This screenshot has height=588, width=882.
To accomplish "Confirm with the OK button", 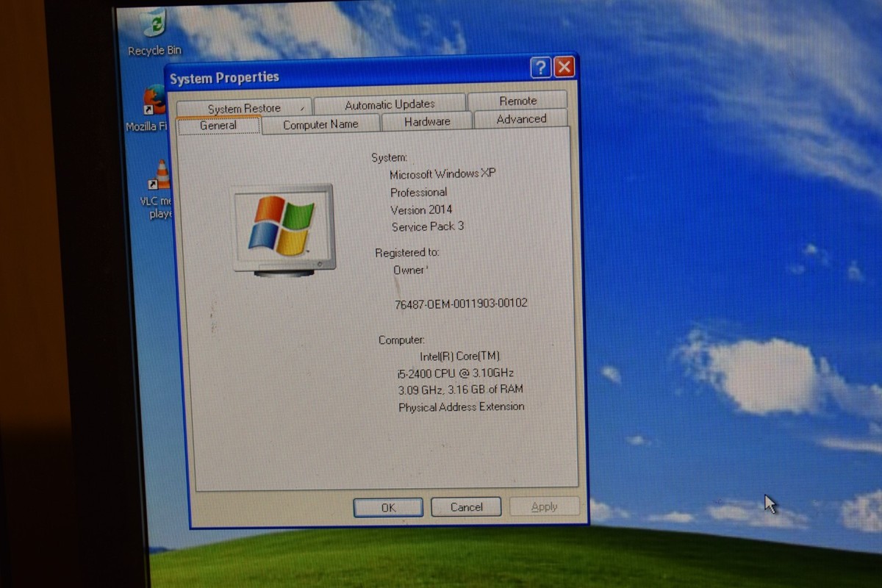I will coord(388,507).
